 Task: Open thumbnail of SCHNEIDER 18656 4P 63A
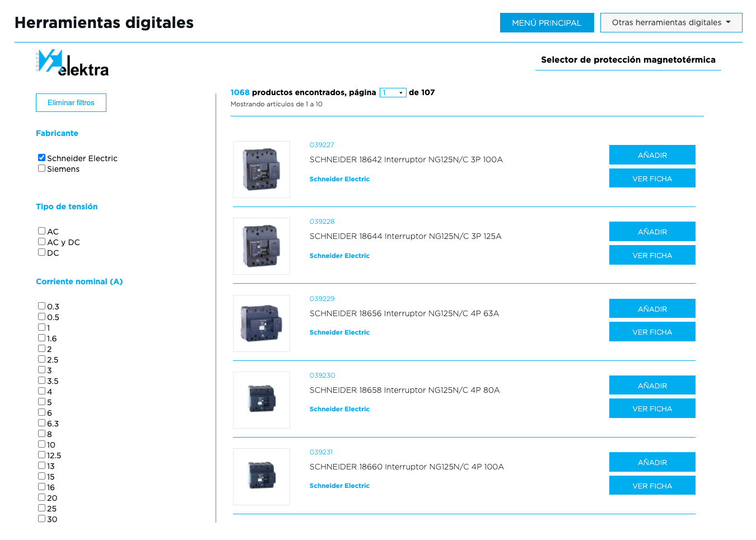point(262,323)
